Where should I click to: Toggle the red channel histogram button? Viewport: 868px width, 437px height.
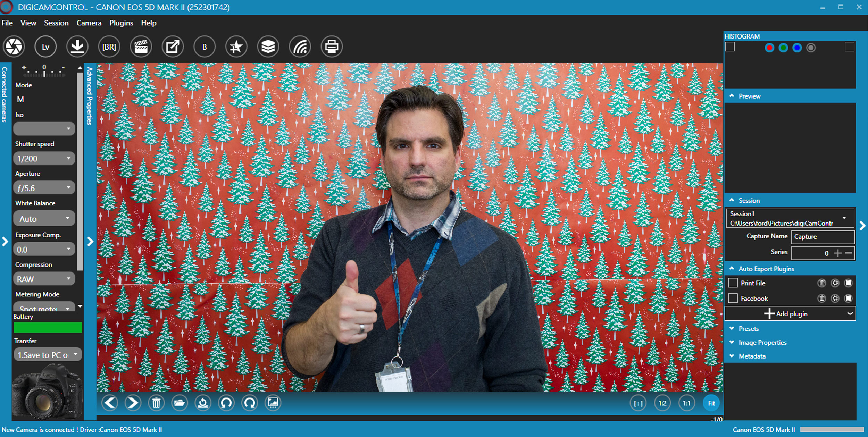click(x=769, y=48)
